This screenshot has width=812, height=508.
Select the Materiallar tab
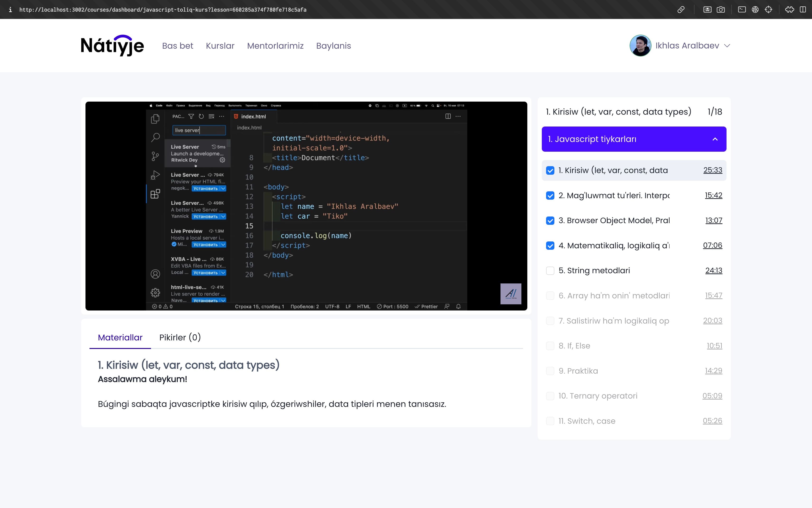[x=120, y=337]
